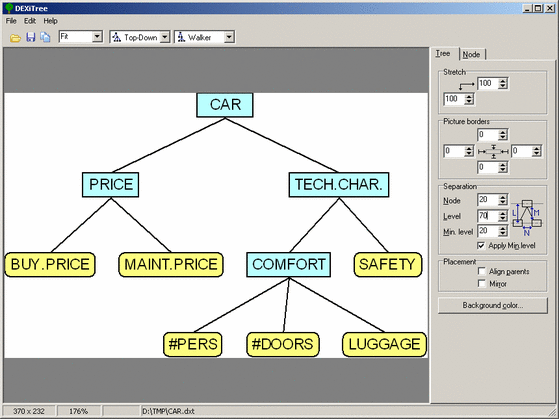Screen dimensions: 559x419
Task: Tick the Mirror checkbox
Action: pyautogui.click(x=482, y=284)
